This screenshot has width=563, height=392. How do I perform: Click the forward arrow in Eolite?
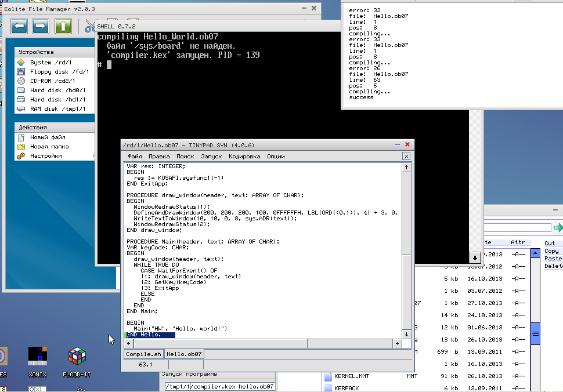click(x=41, y=26)
